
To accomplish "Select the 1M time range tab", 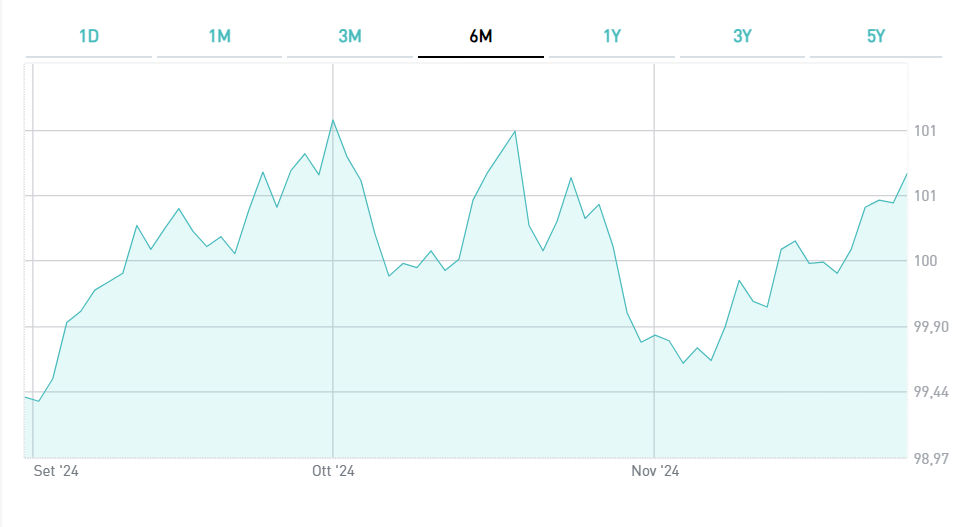I will click(219, 37).
